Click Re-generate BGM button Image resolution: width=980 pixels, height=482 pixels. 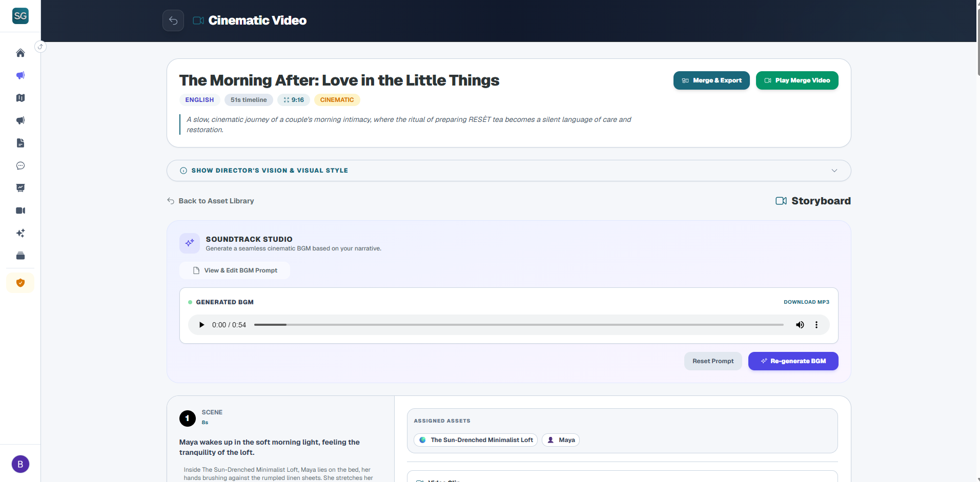point(793,361)
